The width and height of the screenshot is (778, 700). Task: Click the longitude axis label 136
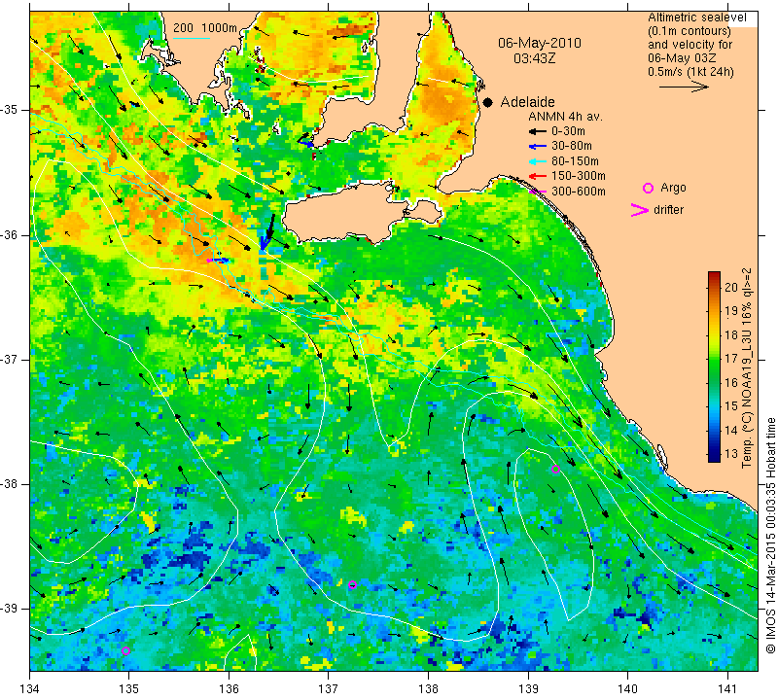229,689
